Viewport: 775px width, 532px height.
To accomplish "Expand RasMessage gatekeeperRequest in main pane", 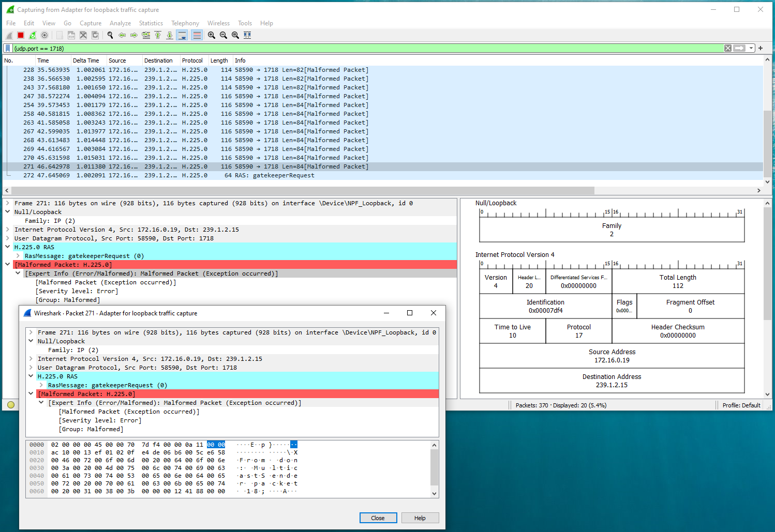I will [x=18, y=256].
